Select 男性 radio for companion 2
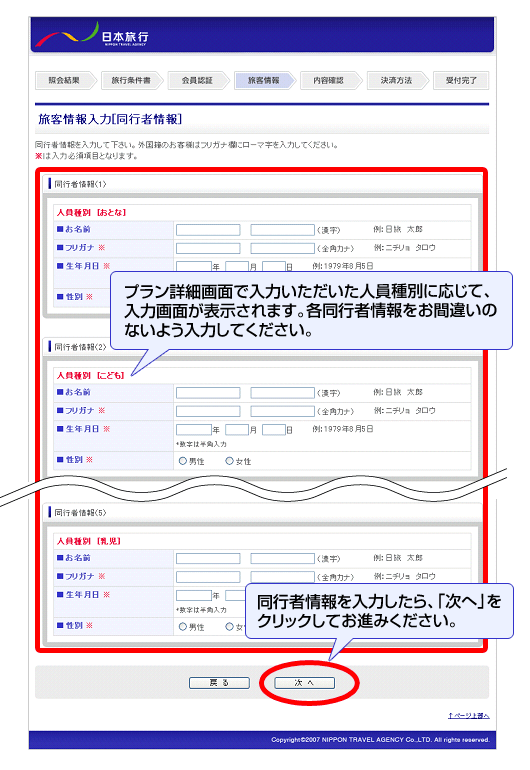This screenshot has width=530, height=770. (x=183, y=461)
